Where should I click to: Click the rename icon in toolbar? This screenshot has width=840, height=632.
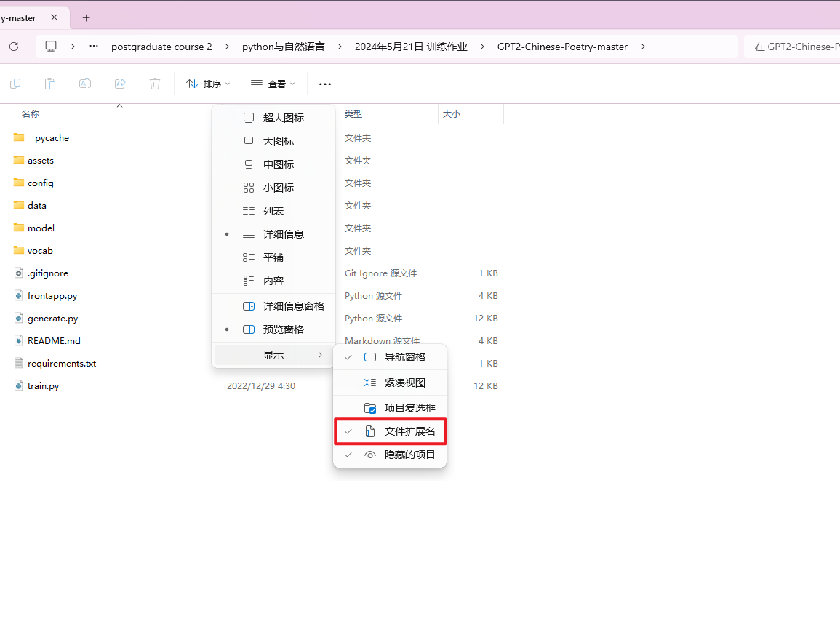(85, 84)
